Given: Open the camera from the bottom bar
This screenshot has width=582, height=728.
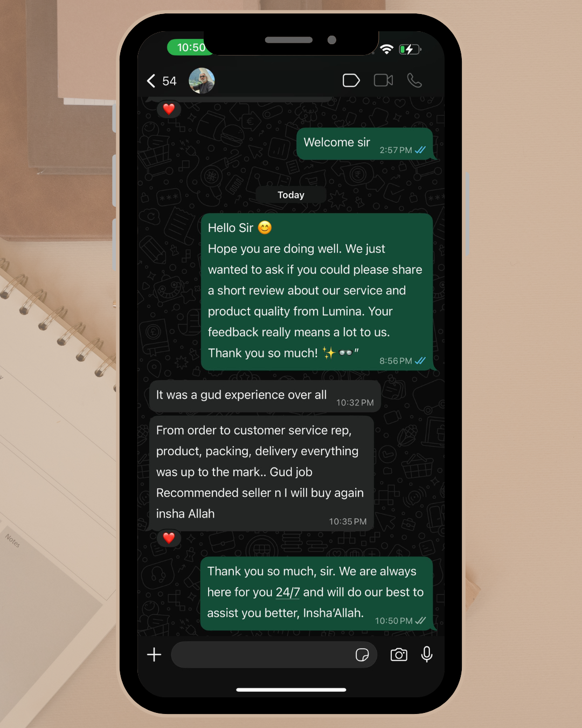Looking at the screenshot, I should pos(399,655).
